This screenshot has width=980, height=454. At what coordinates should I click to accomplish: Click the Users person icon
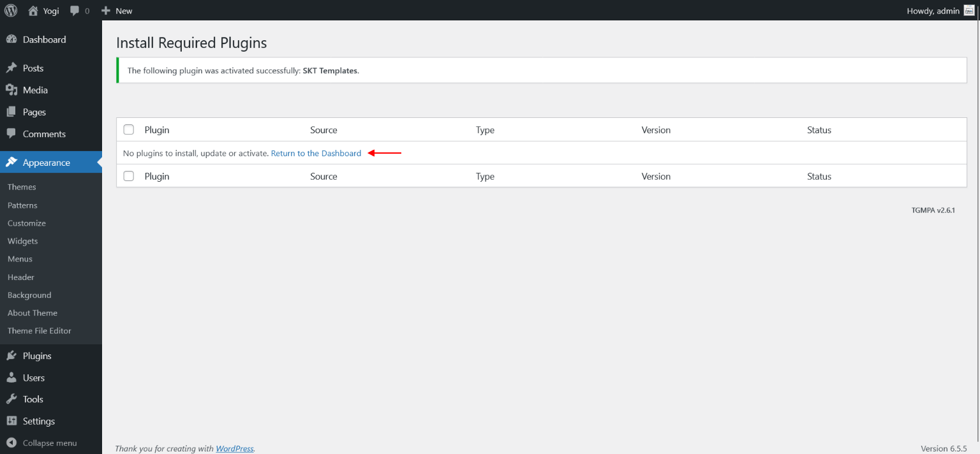11,377
